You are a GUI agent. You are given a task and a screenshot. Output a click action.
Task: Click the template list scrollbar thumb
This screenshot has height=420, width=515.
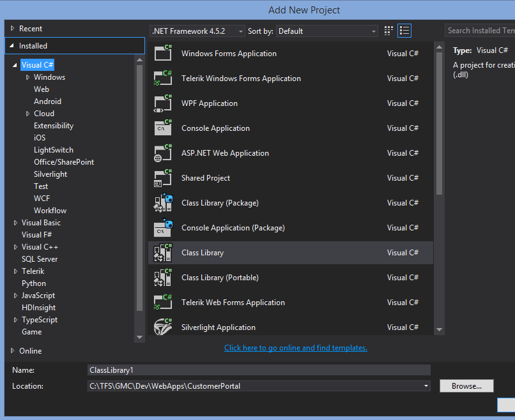coord(439,123)
